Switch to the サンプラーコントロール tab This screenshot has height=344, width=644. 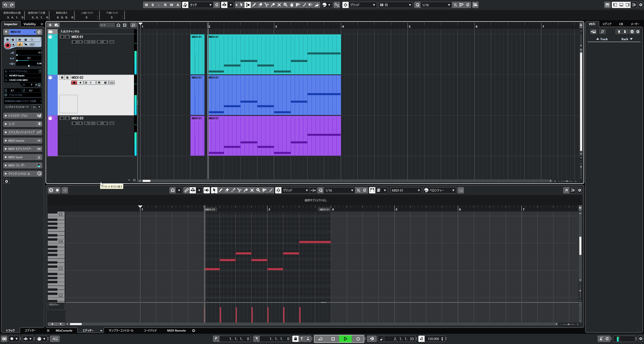coord(121,331)
